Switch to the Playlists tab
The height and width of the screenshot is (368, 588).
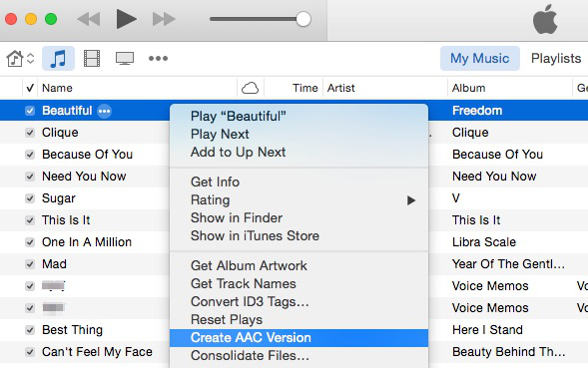(x=556, y=59)
